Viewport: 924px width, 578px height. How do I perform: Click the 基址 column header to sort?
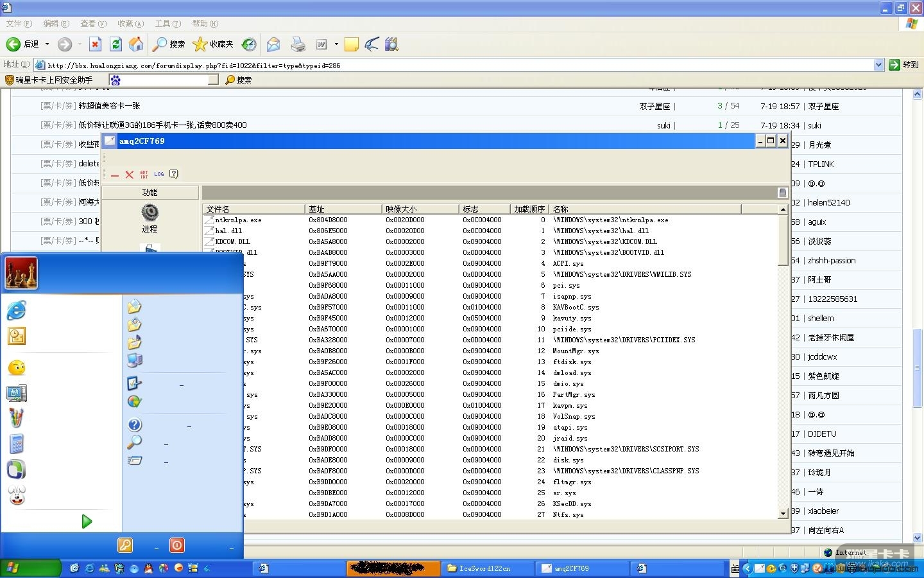[343, 209]
